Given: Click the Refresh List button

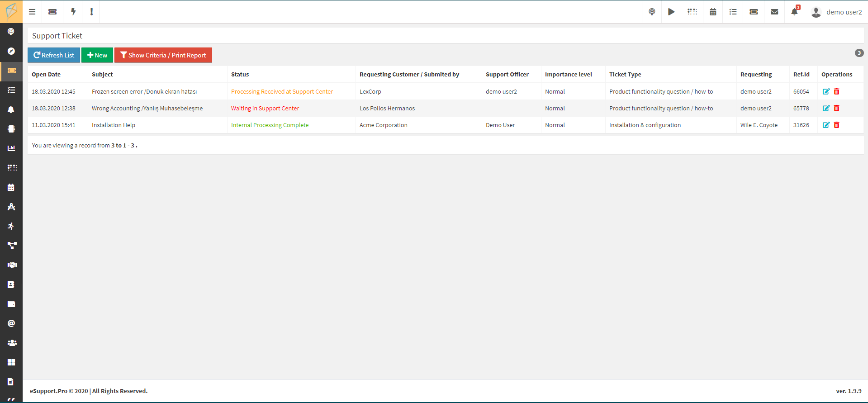Looking at the screenshot, I should [54, 55].
